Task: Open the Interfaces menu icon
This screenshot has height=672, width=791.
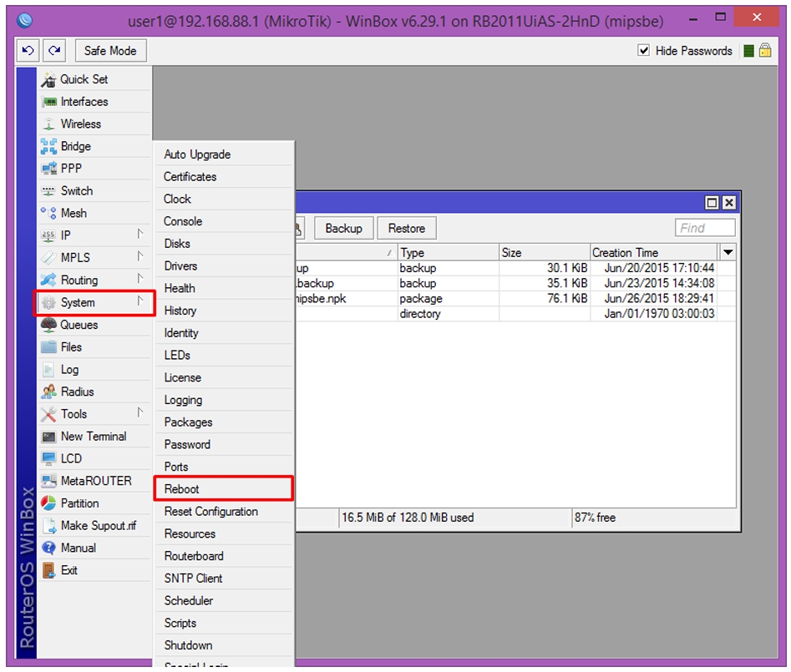Action: point(49,102)
